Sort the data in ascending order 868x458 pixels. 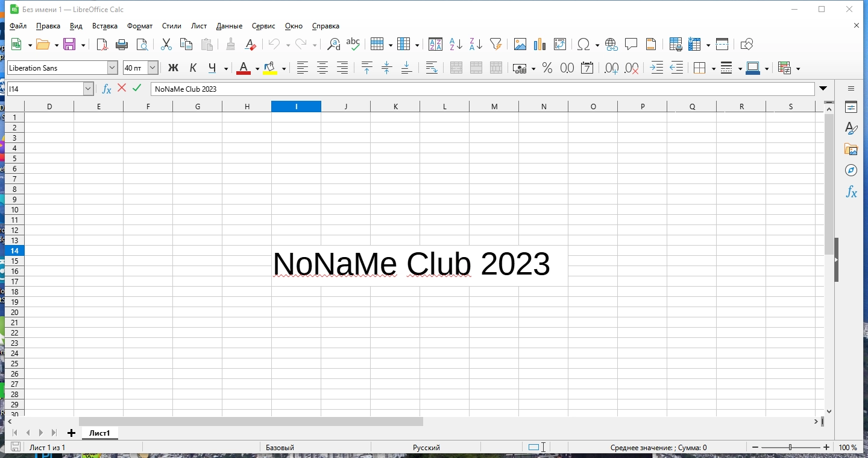pos(456,44)
